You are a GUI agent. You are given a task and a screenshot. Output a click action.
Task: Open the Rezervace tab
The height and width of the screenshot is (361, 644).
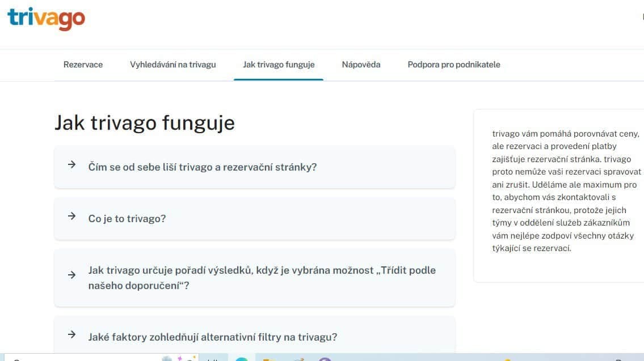[83, 65]
